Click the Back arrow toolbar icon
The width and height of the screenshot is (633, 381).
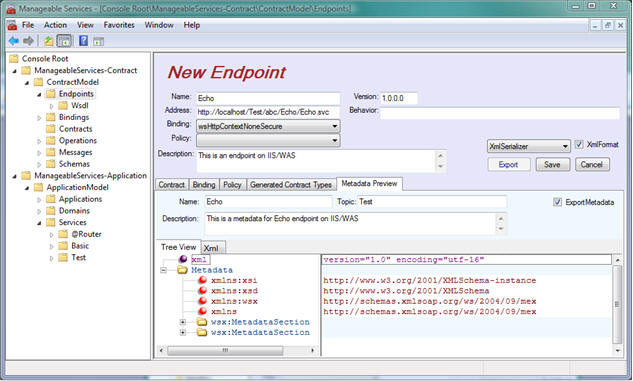(14, 41)
